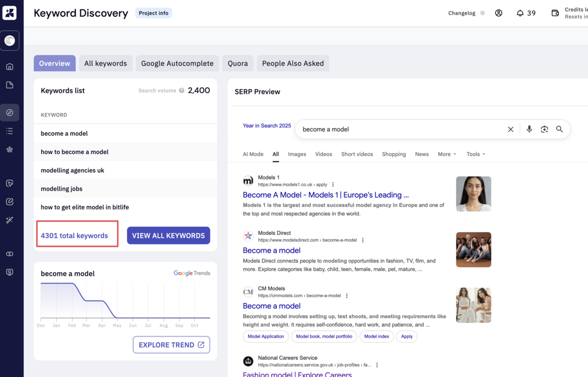Click the camera image search icon
This screenshot has width=588, height=377.
[x=544, y=129]
